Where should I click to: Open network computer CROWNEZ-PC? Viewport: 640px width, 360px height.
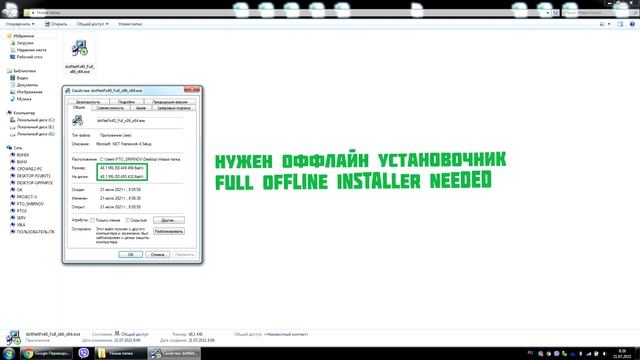click(29, 169)
